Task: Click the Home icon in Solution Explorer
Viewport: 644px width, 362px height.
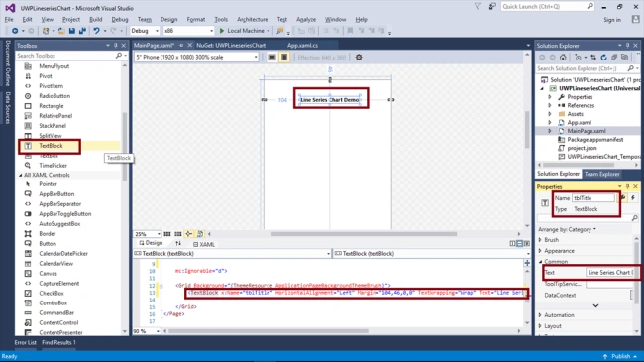Action: [x=563, y=58]
